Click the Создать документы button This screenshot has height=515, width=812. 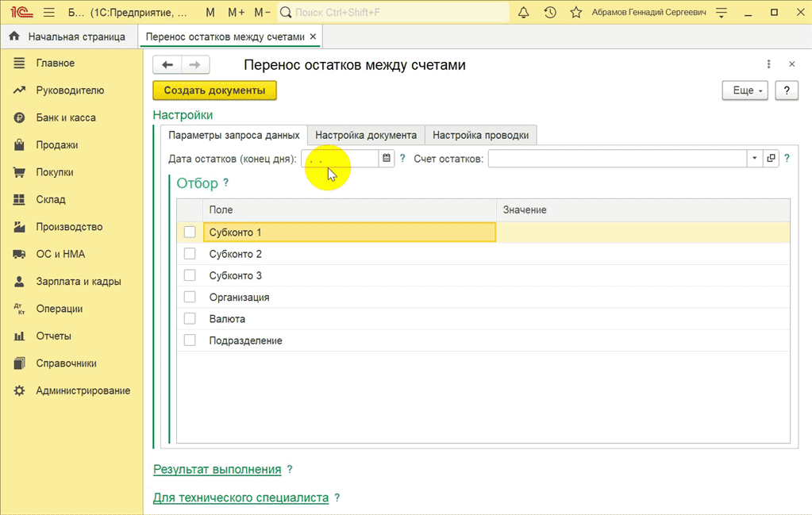point(214,90)
